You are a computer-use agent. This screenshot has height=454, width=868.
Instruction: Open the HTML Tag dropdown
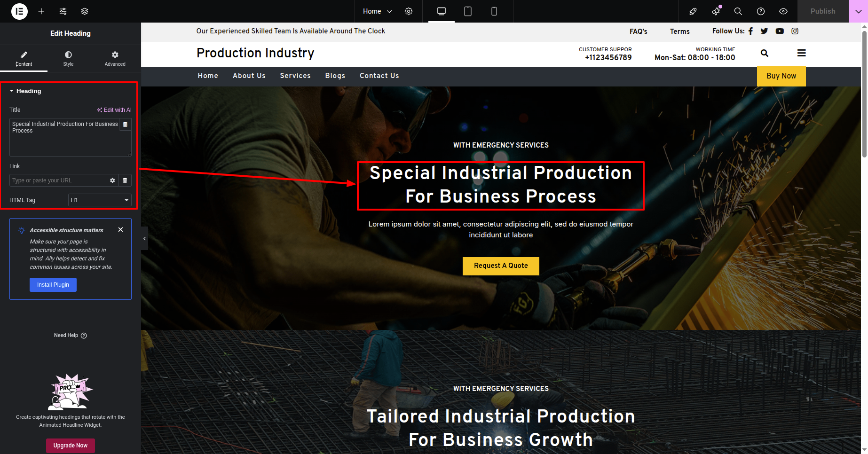pos(100,200)
